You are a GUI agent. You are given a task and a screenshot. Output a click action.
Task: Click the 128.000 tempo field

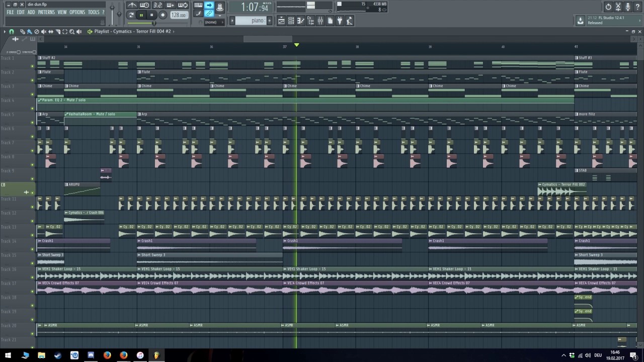click(x=179, y=15)
